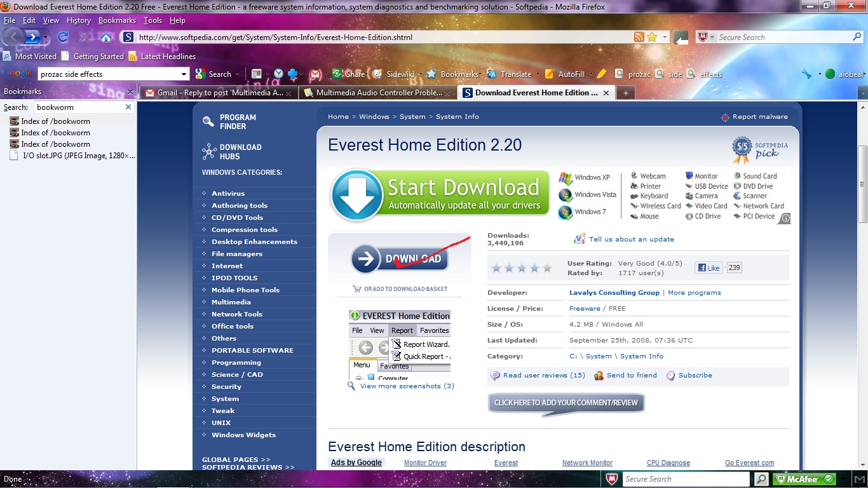Screen dimensions: 868x488
Task: Open the dropdown arrow next to Google Search button
Action: tap(238, 74)
